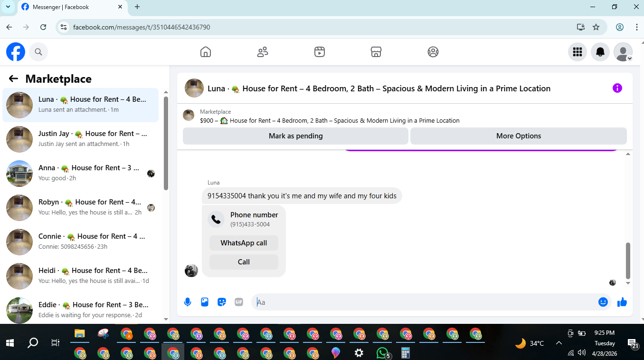Click the chat scroll-down arrow
The image size is (644, 360).
pyautogui.click(x=628, y=283)
